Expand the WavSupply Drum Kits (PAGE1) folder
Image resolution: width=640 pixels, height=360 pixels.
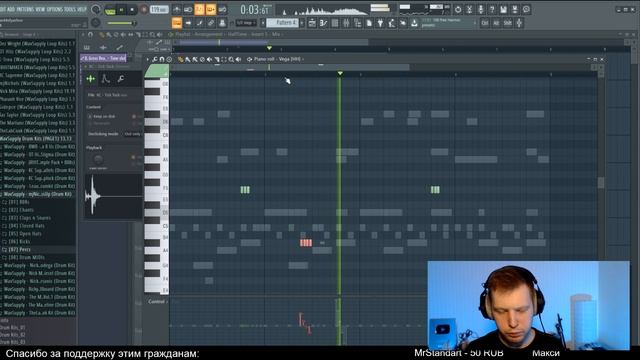[x=35, y=139]
